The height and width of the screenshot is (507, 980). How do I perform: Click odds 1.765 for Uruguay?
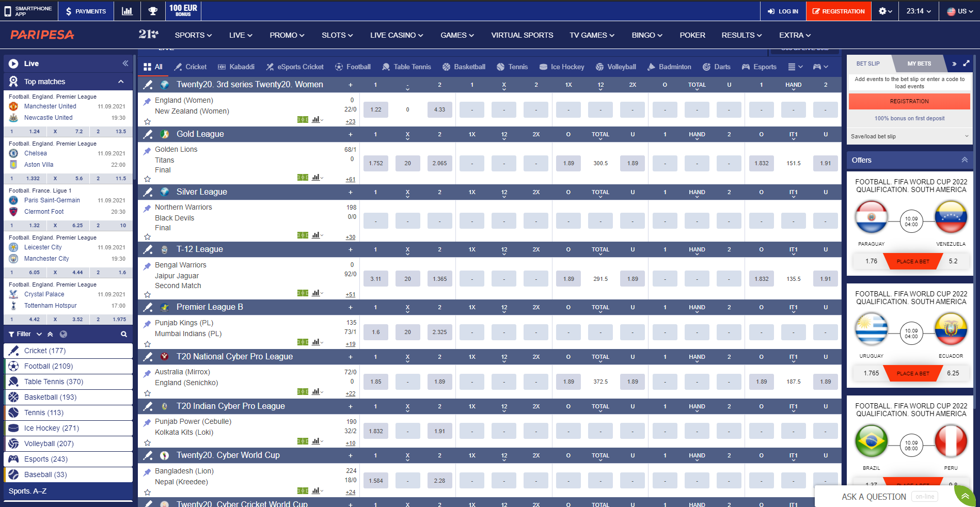coord(871,373)
